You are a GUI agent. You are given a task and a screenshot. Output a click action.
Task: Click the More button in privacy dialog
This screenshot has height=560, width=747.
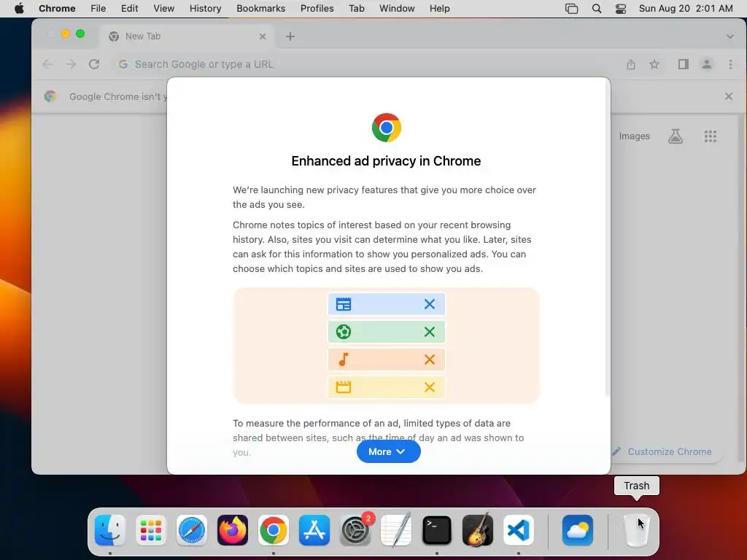pos(388,451)
